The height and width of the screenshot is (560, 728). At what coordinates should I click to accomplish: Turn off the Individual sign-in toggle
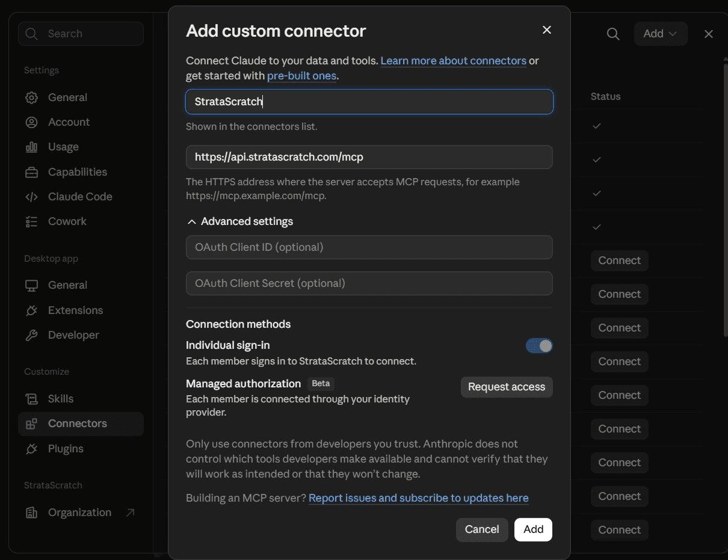pos(539,346)
